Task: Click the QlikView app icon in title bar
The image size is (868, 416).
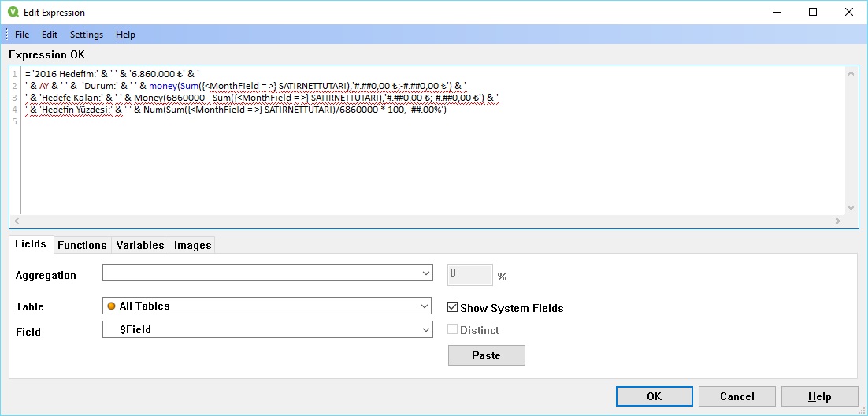Action: [13, 13]
